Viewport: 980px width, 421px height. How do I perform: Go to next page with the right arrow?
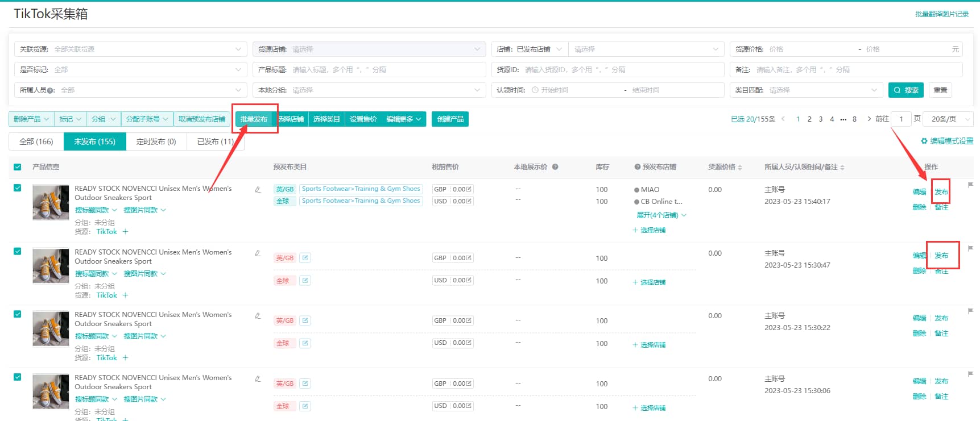869,119
